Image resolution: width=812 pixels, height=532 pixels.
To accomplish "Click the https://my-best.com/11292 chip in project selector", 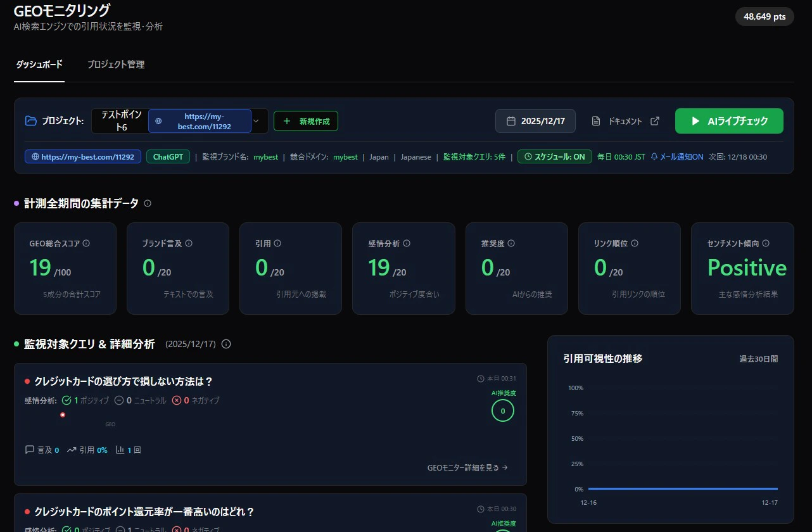I will (x=200, y=121).
